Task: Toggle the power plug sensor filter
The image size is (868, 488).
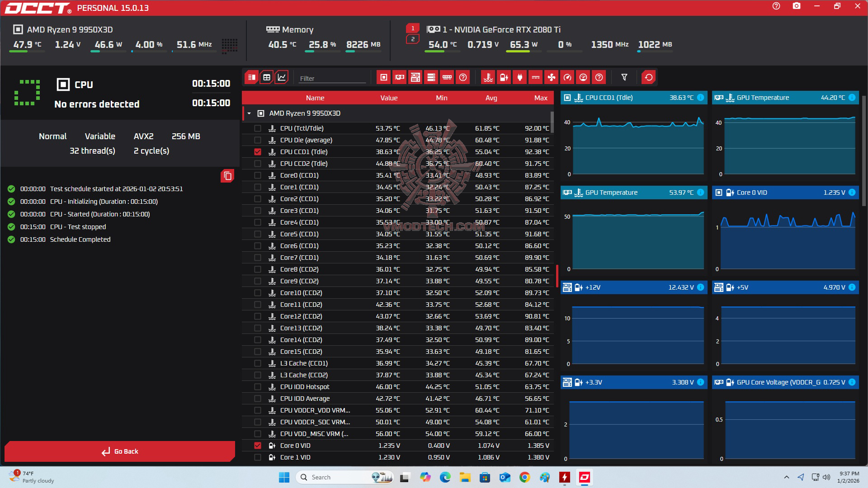Action: pos(520,77)
